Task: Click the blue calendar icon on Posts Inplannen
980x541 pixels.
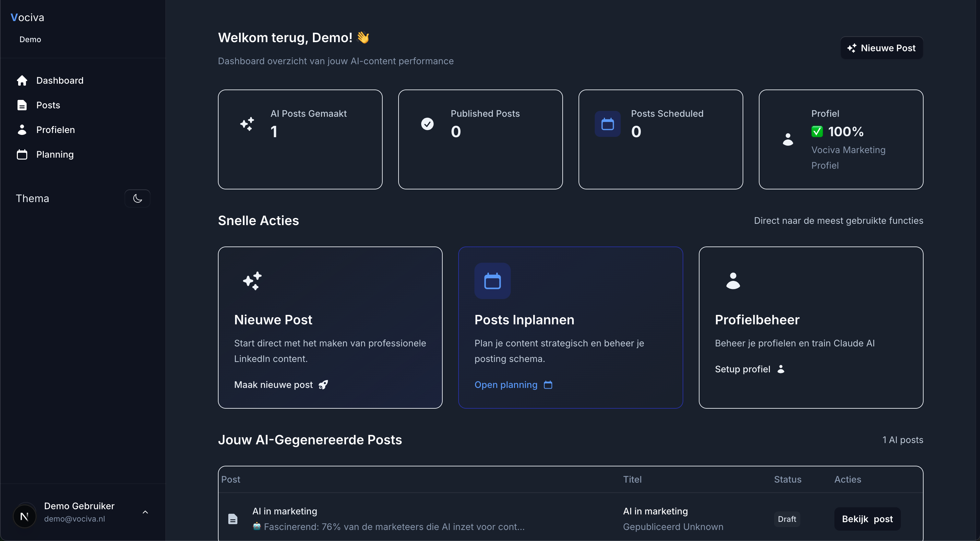Action: click(x=492, y=281)
